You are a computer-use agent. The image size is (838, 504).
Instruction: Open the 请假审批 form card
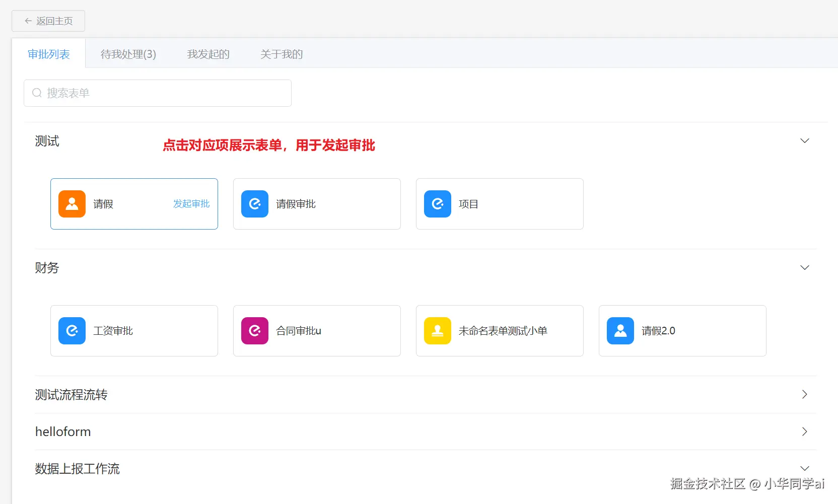[x=317, y=204]
